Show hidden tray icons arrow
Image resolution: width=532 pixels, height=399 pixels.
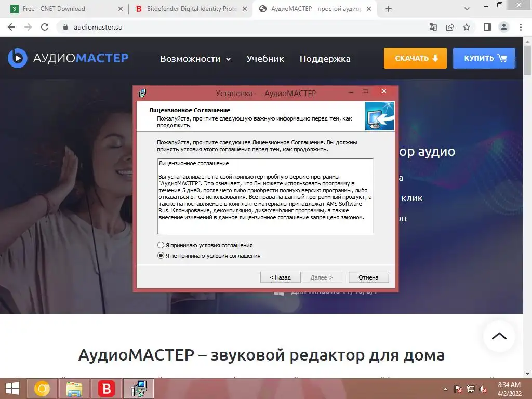(445, 389)
